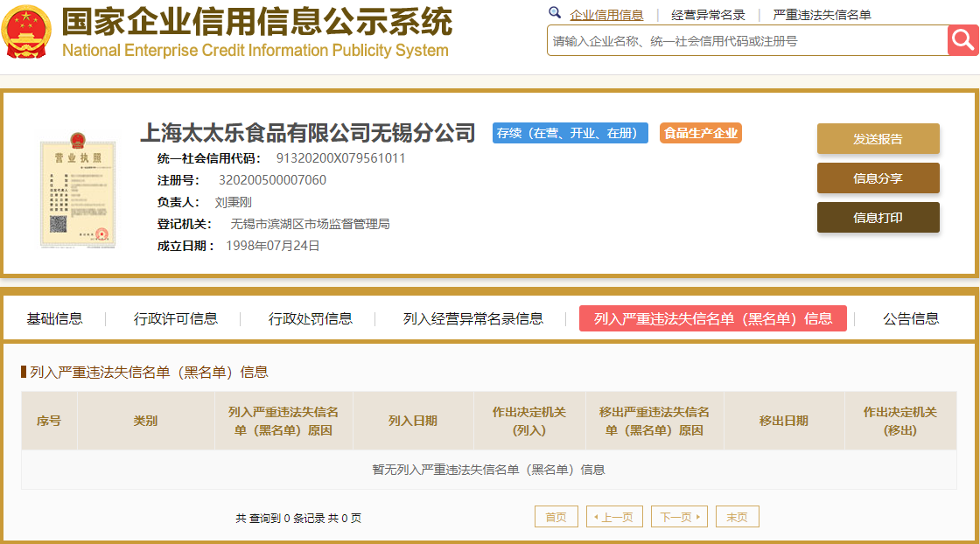Open the business license thumbnail
Image resolution: width=980 pixels, height=544 pixels.
pyautogui.click(x=78, y=191)
